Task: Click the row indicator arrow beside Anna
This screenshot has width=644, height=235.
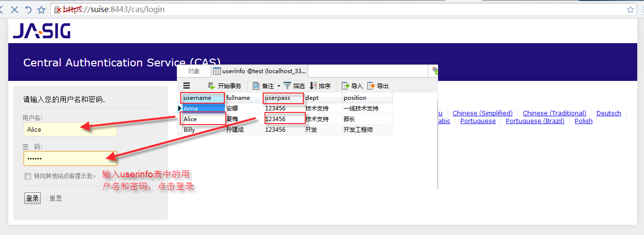Action: [x=180, y=108]
